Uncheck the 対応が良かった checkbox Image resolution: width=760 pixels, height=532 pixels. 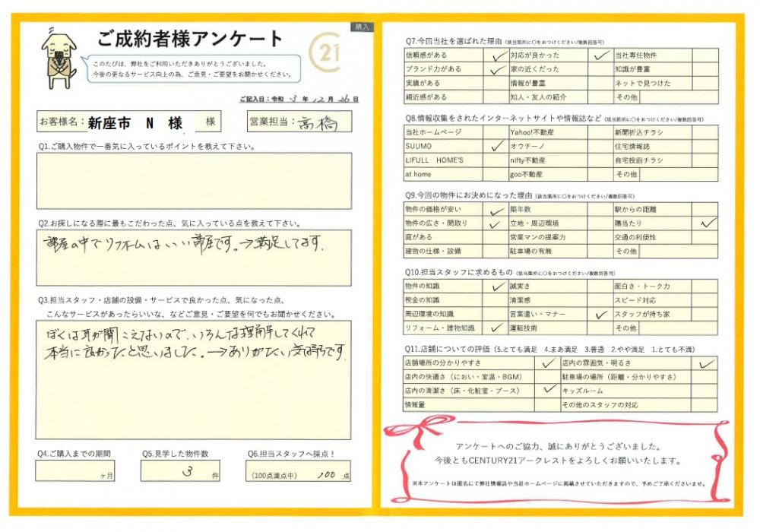point(600,55)
